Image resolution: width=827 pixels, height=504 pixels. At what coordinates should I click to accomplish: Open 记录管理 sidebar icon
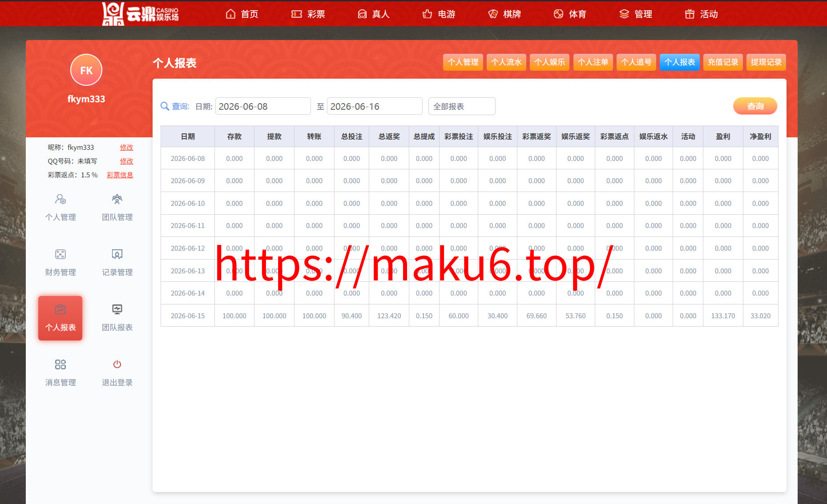point(117,254)
